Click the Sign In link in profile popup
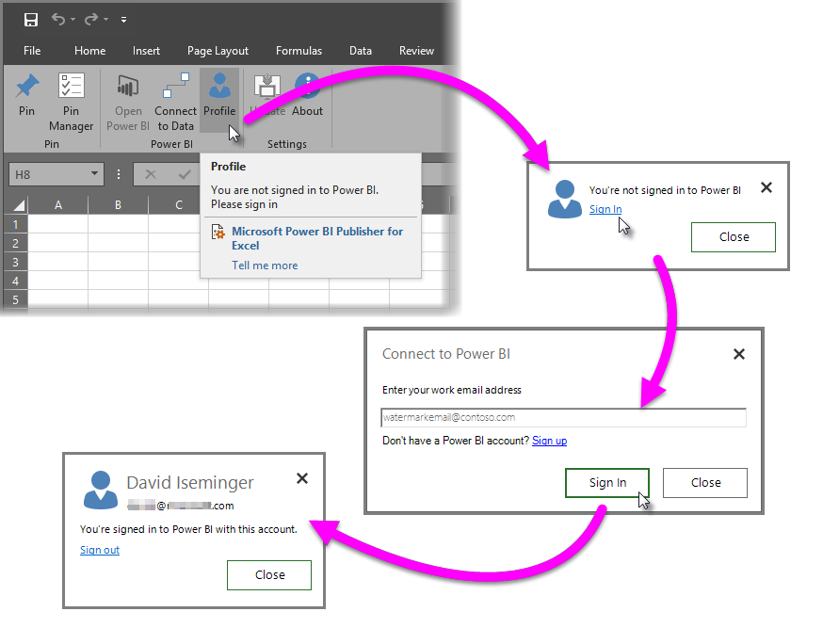 605,209
